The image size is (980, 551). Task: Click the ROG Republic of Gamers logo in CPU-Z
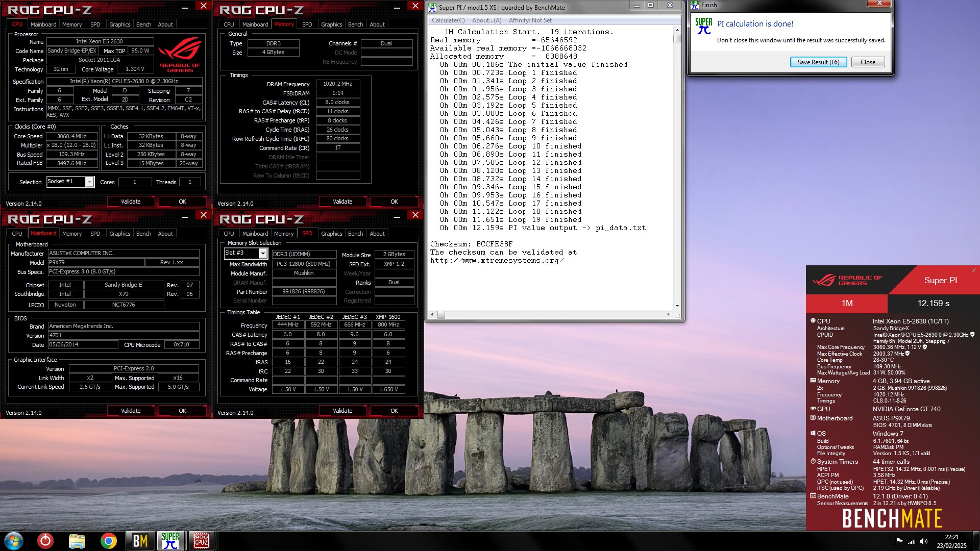point(180,54)
